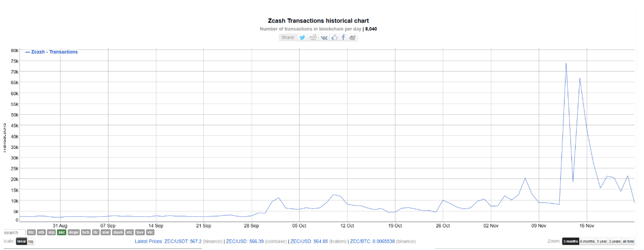Viewport: 644px width, 250px height.
Task: Set zoom to 1 year
Action: [x=602, y=241]
